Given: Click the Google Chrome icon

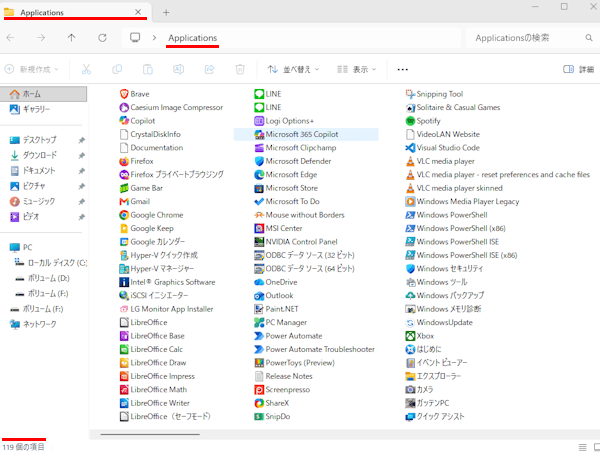Looking at the screenshot, I should pos(124,215).
